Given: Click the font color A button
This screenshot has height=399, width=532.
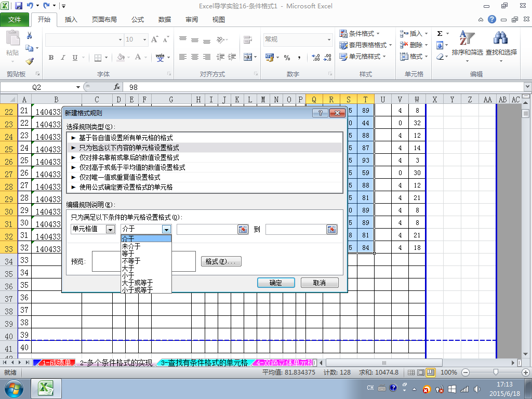Looking at the screenshot, I should (x=138, y=57).
